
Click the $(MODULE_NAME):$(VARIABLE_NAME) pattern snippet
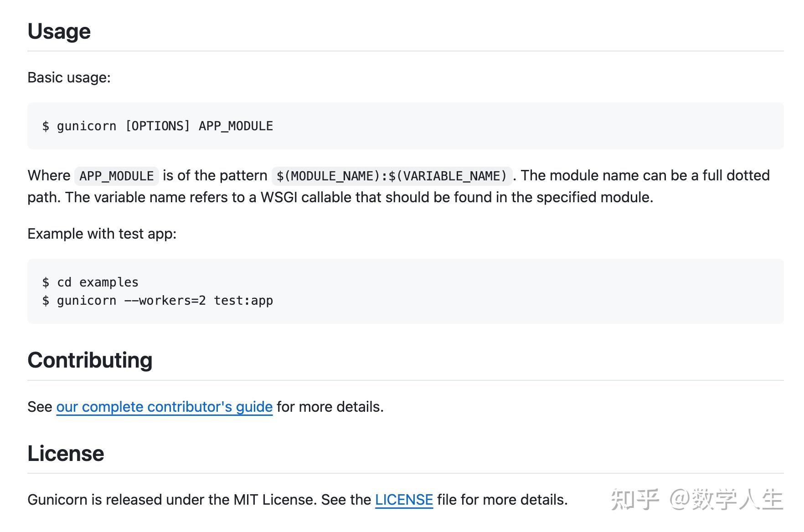coord(392,176)
